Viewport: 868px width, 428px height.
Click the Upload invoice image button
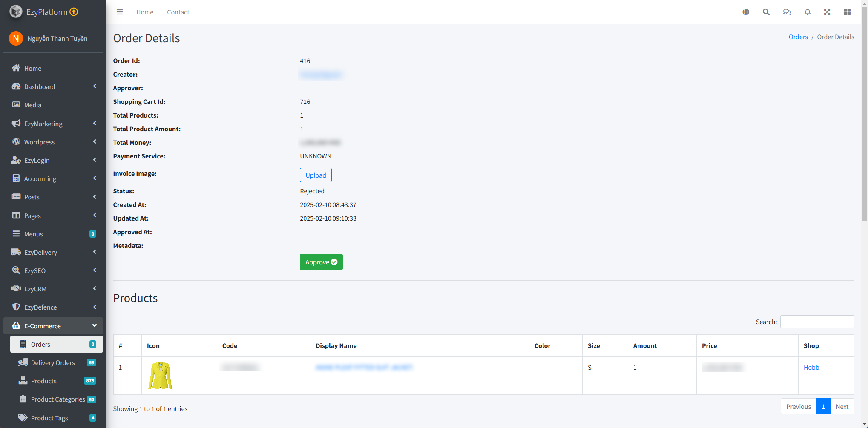pos(316,175)
